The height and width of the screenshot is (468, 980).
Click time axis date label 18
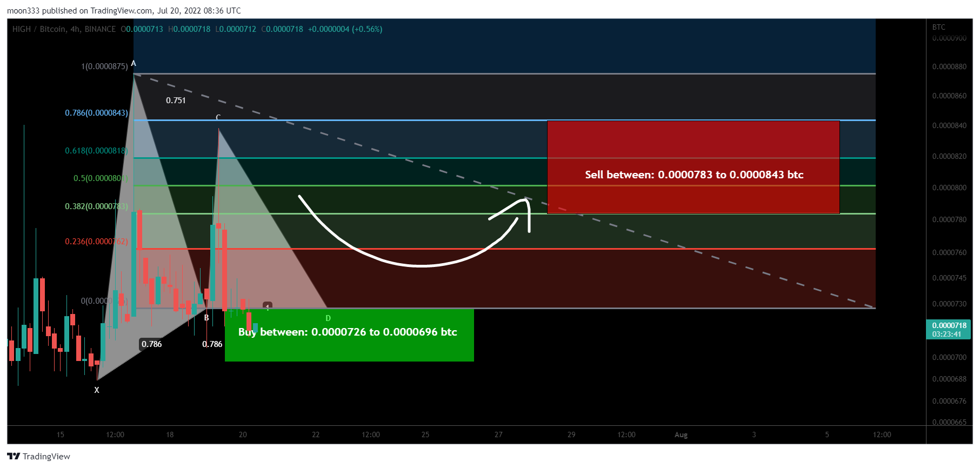(x=170, y=434)
